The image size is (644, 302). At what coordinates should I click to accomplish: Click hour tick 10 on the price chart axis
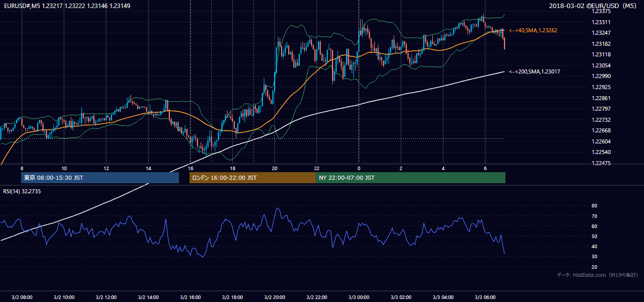tap(64, 168)
